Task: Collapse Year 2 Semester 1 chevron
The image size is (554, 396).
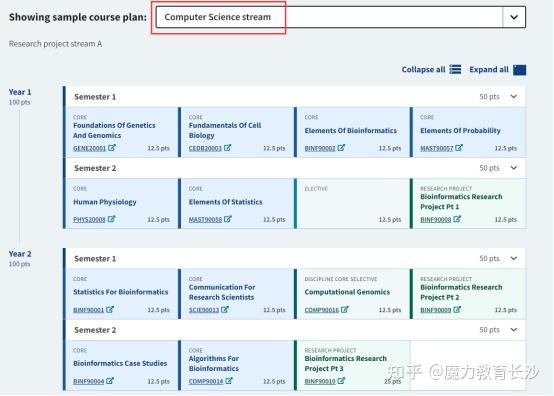Action: pos(514,258)
